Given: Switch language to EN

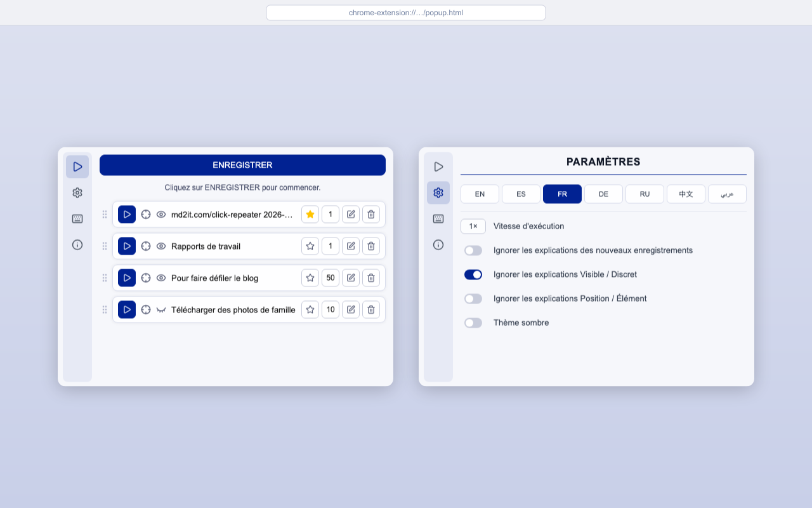Looking at the screenshot, I should coord(480,194).
